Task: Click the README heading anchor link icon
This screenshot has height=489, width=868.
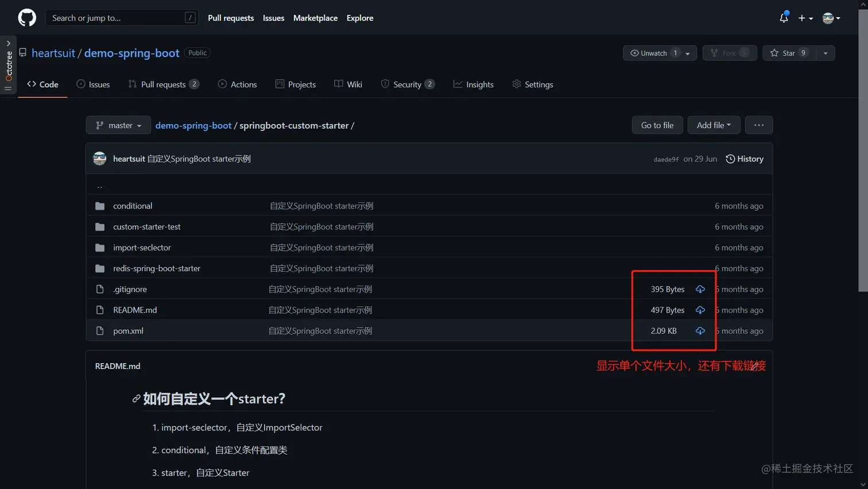Action: pos(136,398)
